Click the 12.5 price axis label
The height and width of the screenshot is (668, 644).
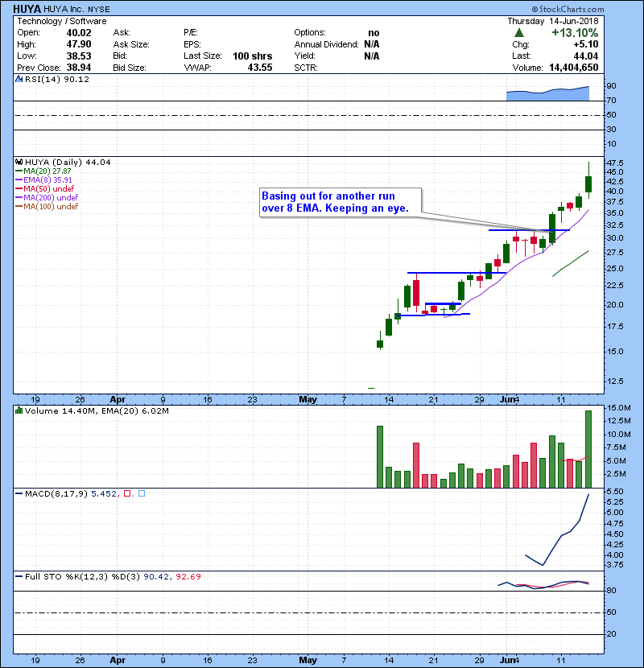614,381
